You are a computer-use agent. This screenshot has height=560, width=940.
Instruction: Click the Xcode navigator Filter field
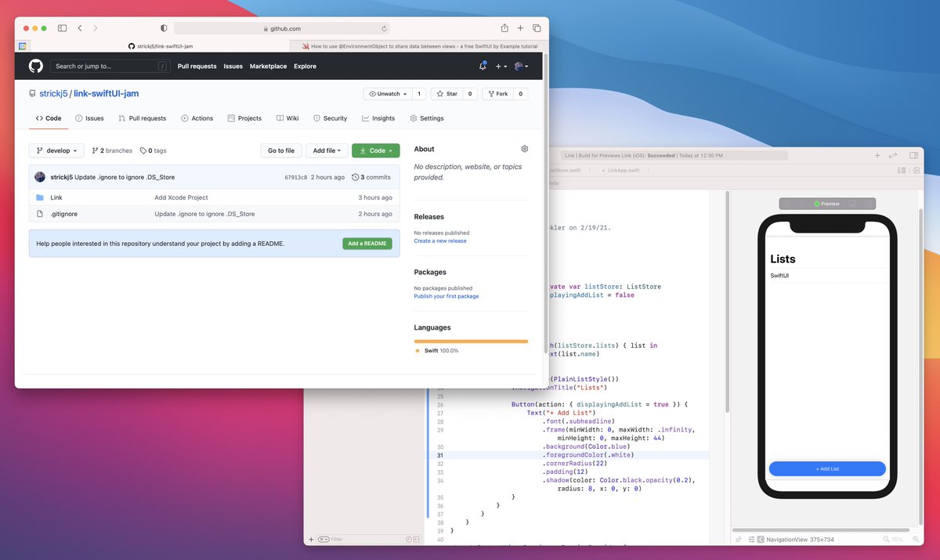coord(367,539)
